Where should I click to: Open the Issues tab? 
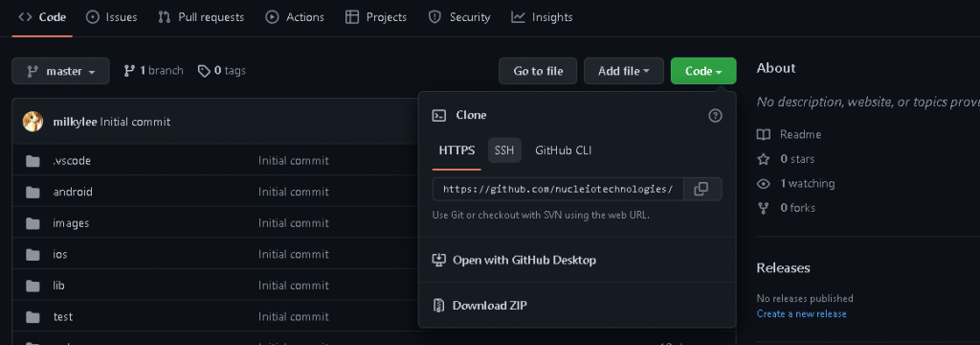click(111, 17)
